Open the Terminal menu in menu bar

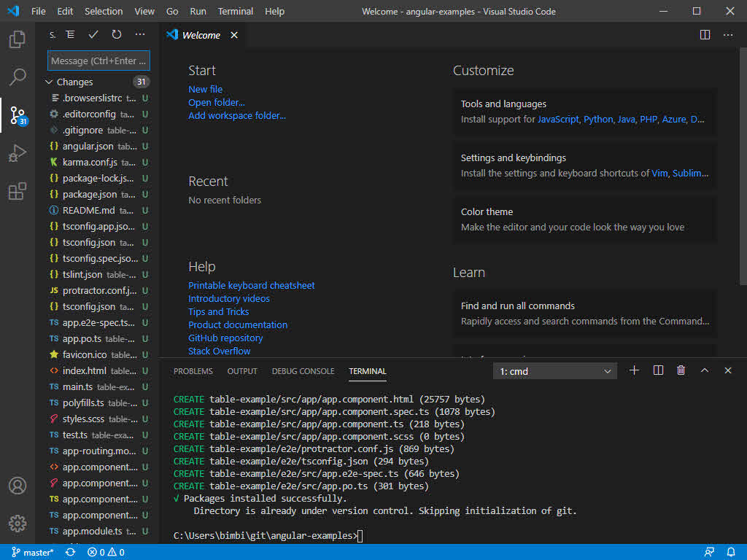[236, 12]
